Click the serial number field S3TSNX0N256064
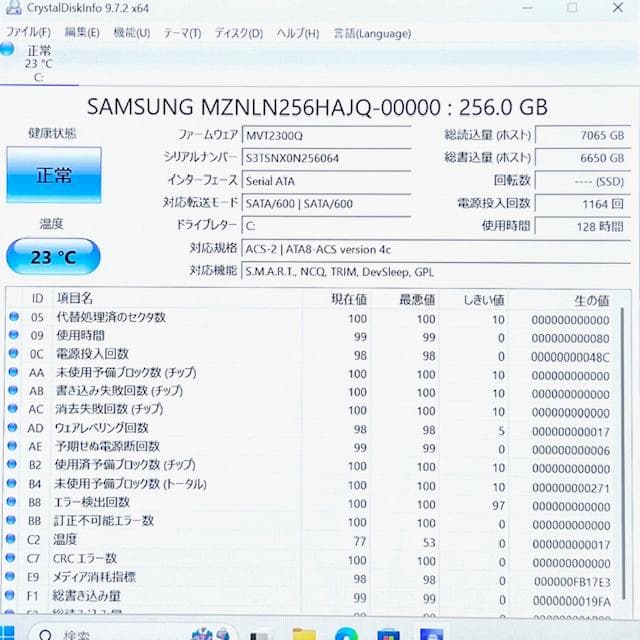This screenshot has height=640, width=640. tap(326, 158)
